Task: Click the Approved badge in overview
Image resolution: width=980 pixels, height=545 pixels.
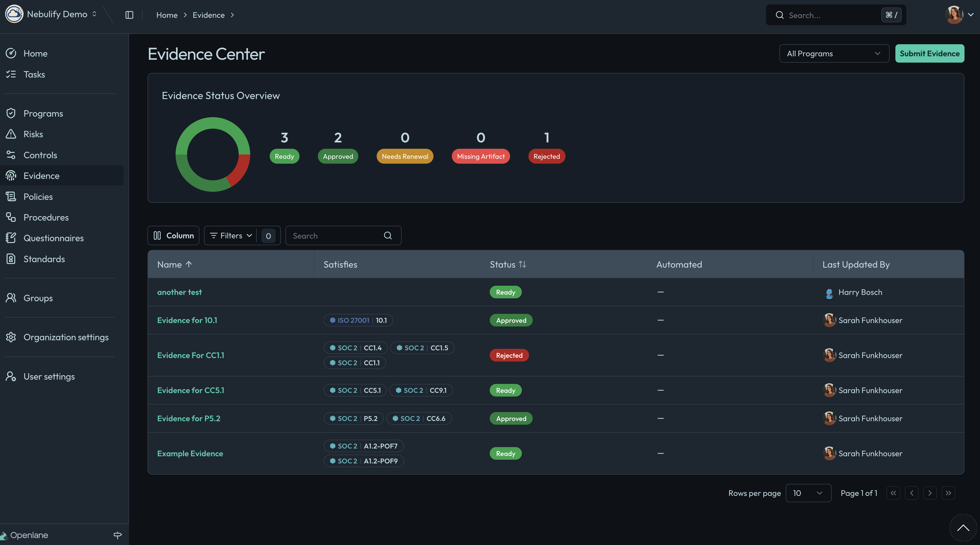Action: (x=338, y=156)
